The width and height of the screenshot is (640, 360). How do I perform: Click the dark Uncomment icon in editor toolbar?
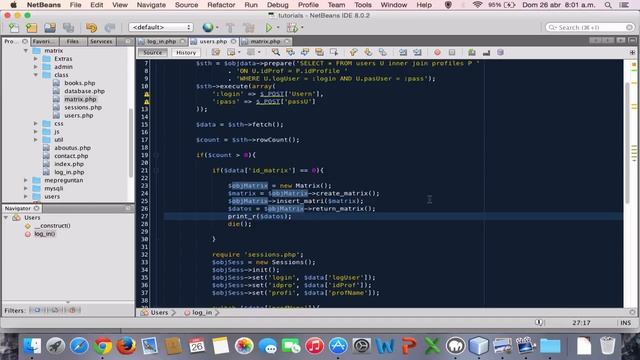click(486, 52)
